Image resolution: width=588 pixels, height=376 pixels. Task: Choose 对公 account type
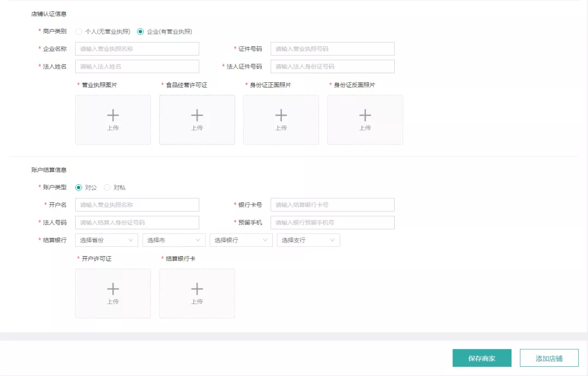pyautogui.click(x=79, y=187)
